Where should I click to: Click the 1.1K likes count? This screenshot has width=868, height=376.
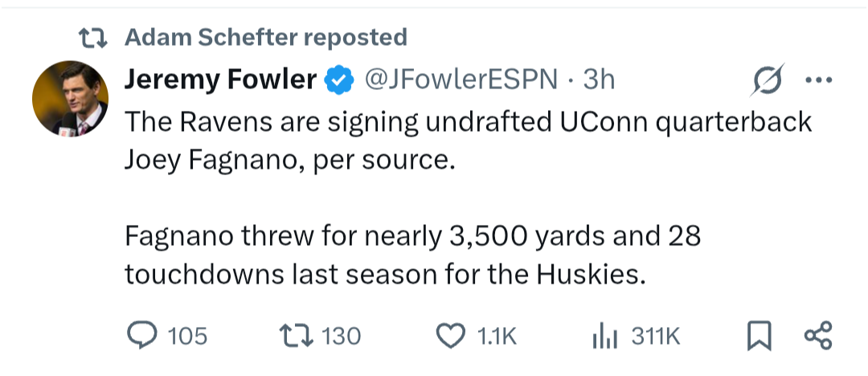click(x=497, y=336)
